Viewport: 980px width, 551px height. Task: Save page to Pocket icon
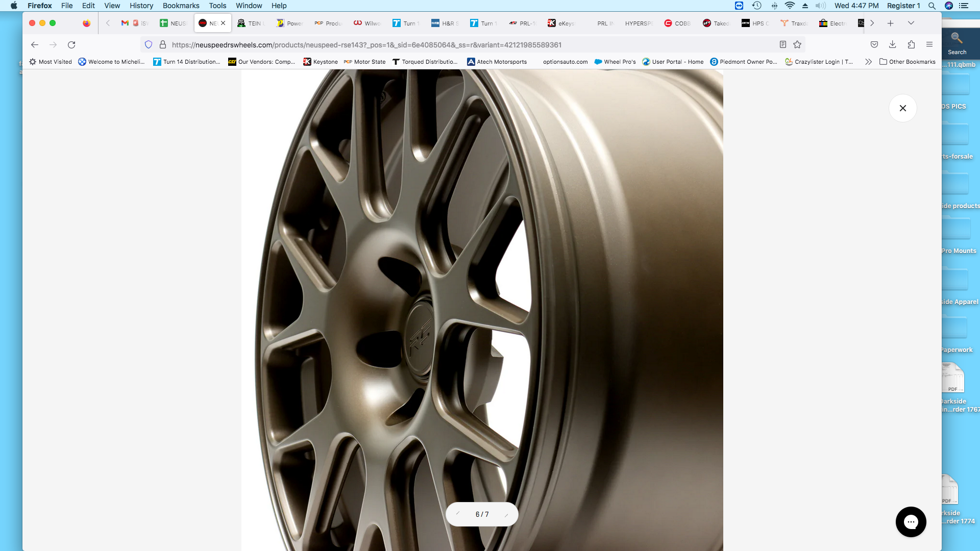click(874, 45)
